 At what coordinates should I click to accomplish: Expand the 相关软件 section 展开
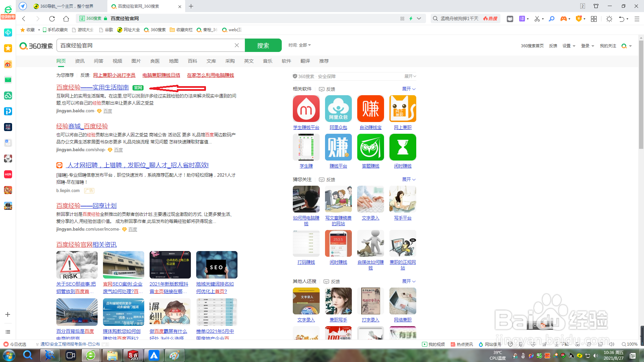[409, 89]
